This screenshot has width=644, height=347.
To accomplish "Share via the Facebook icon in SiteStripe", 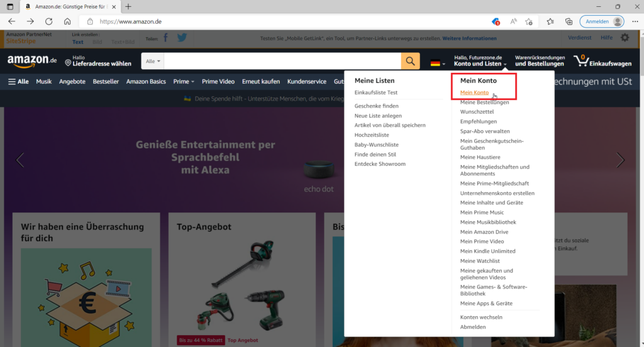I will [x=165, y=38].
